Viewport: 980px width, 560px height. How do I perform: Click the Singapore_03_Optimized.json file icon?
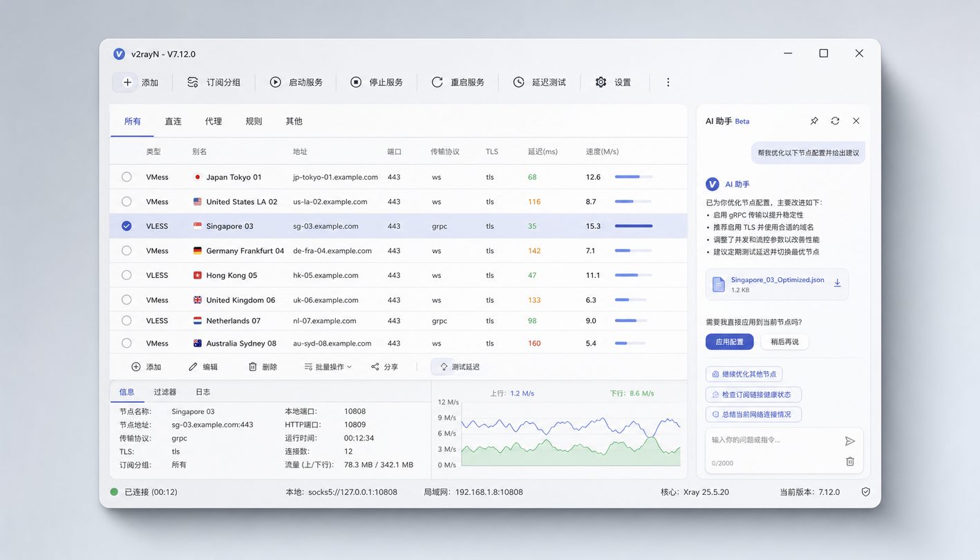click(719, 284)
